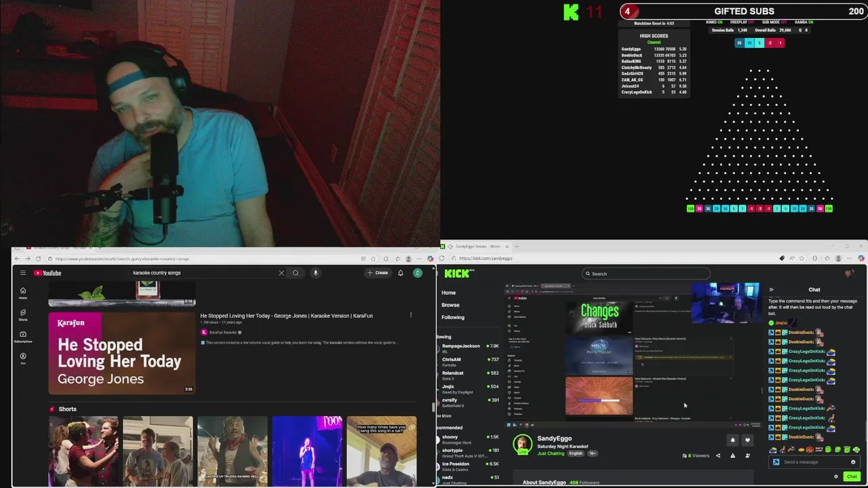Click the Send a message chat field

[814, 462]
